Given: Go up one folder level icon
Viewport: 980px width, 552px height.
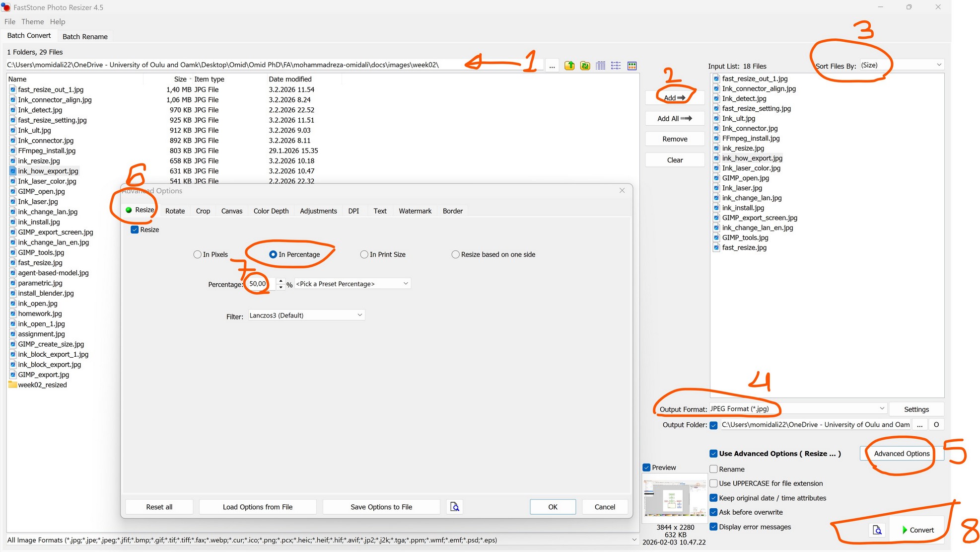Looking at the screenshot, I should click(x=569, y=66).
